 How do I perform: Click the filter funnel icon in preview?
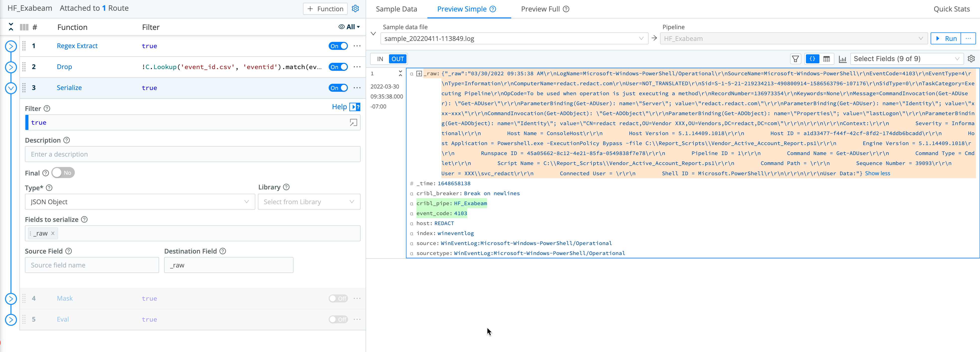click(x=795, y=59)
